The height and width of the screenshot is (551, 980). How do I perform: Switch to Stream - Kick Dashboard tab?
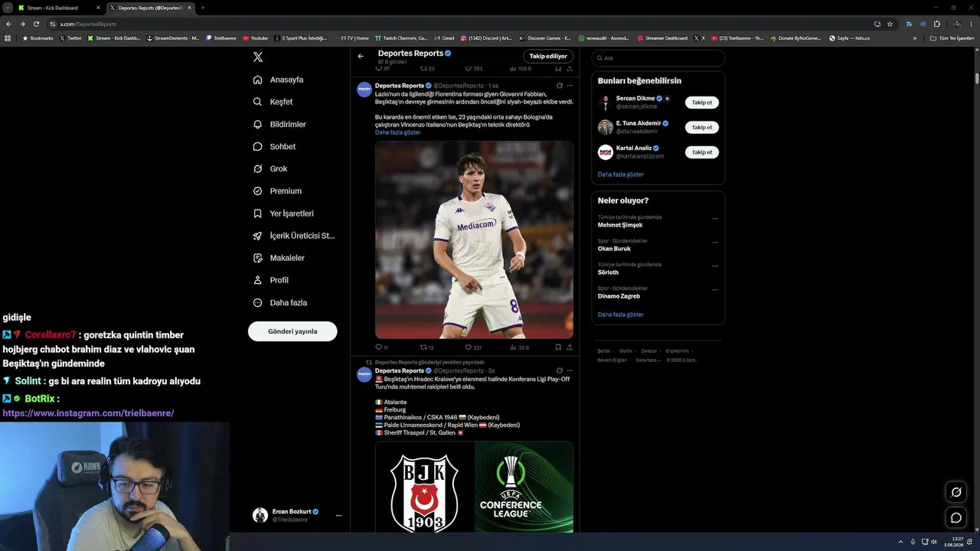point(60,8)
